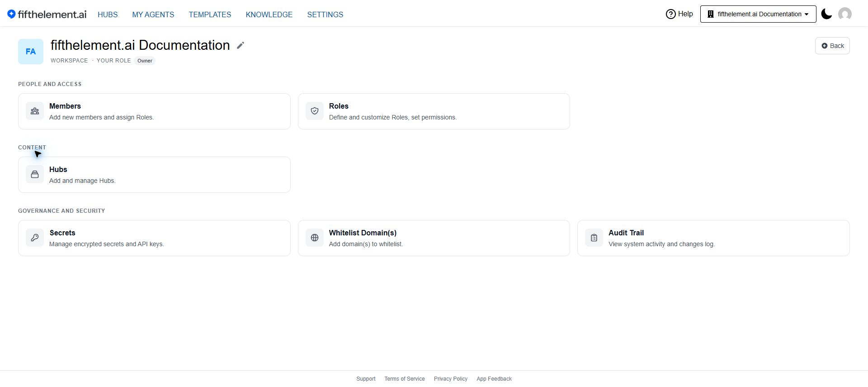The height and width of the screenshot is (387, 868).
Task: Click the App Feedback footer link
Action: pos(494,379)
